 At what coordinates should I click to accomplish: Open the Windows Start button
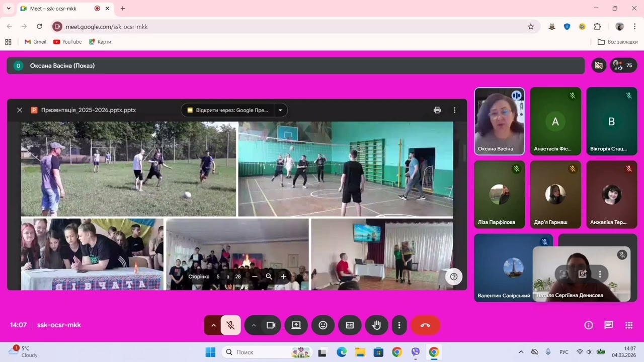coord(210,352)
